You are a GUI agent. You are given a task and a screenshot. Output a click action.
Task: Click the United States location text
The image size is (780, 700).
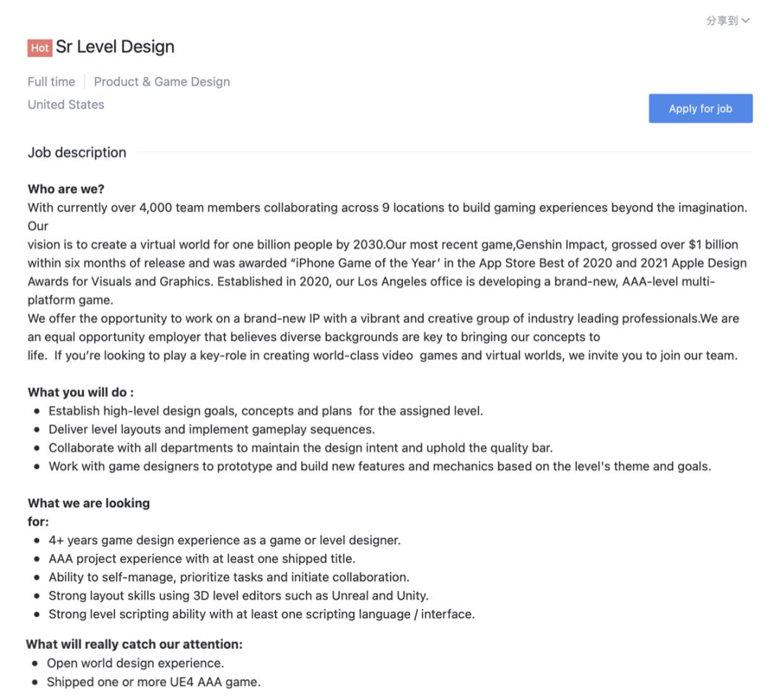(66, 105)
